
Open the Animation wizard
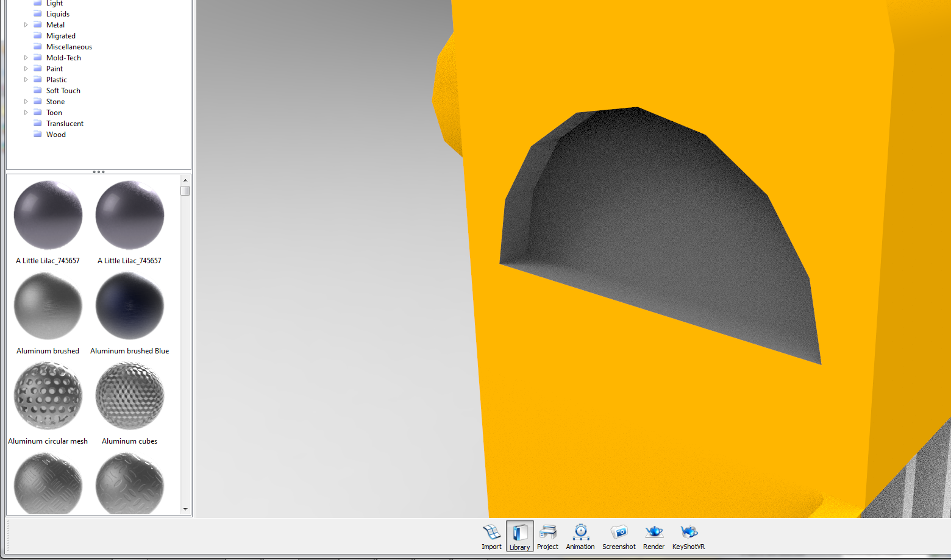coord(580,536)
